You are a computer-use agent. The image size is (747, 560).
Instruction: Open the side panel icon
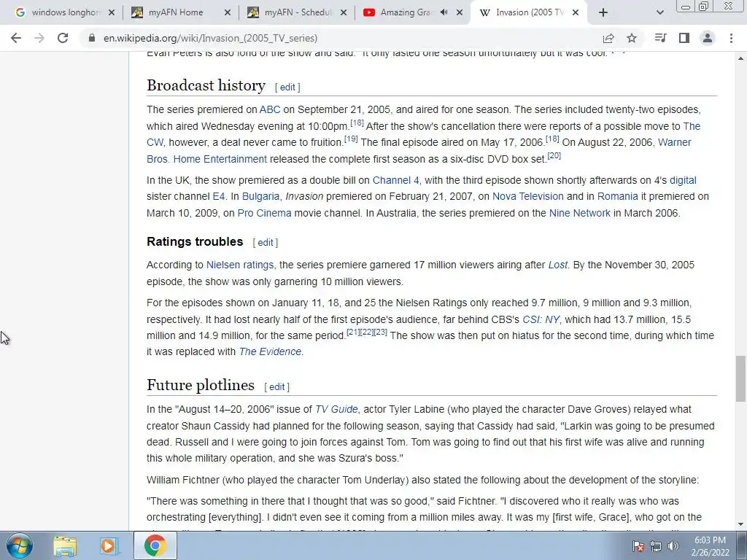pos(684,38)
